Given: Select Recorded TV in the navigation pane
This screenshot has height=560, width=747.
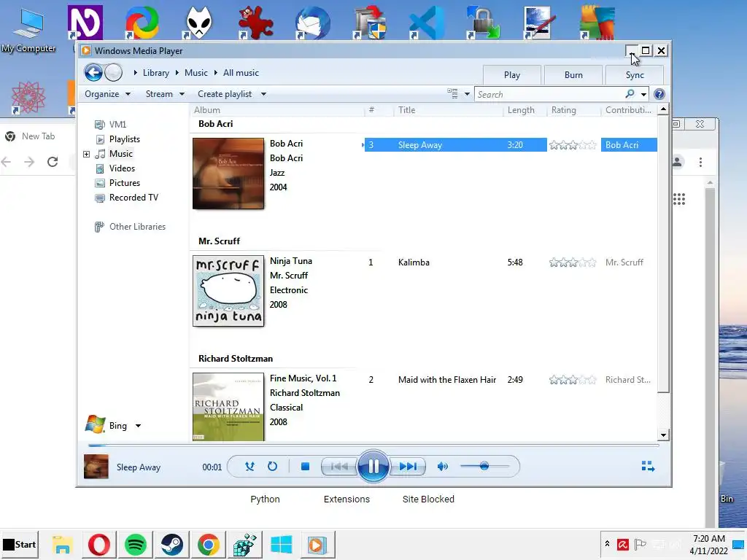Looking at the screenshot, I should tap(133, 198).
